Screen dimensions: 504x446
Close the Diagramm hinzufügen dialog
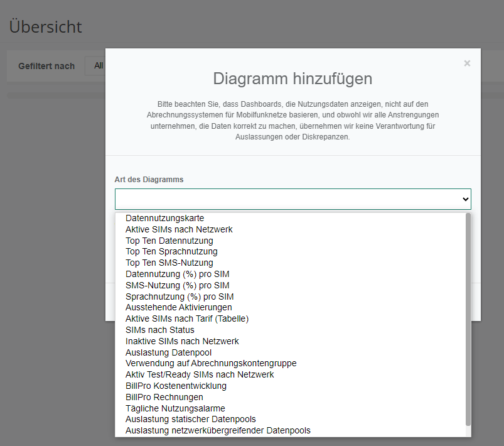pyautogui.click(x=467, y=63)
